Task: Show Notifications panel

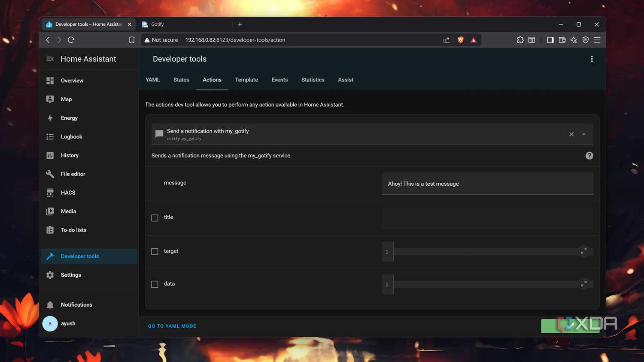Action: [x=89, y=305]
